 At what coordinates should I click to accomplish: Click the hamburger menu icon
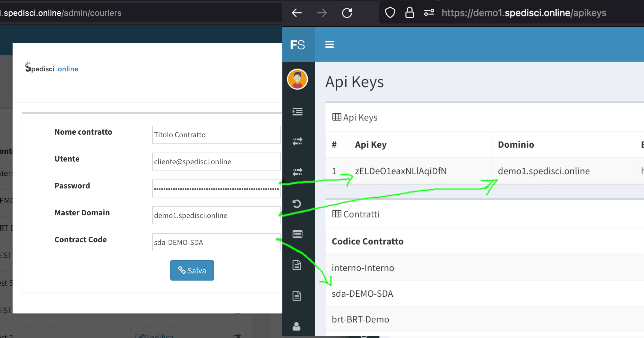(329, 45)
